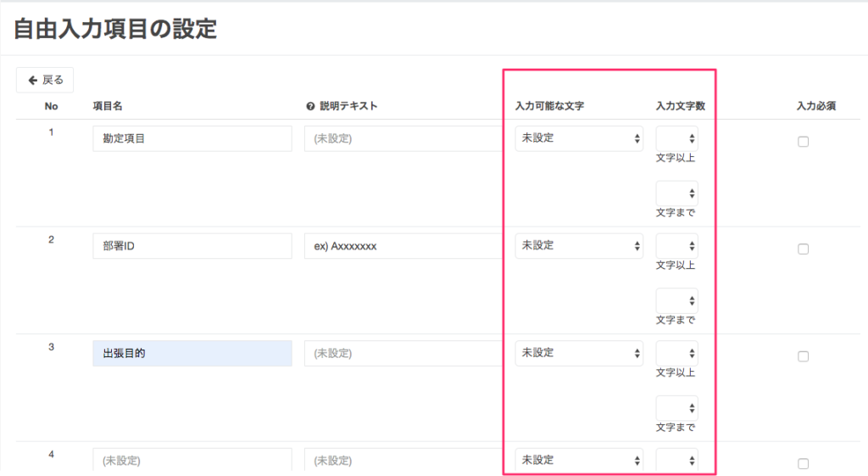Open 入力可能な文字 dropdown in row 4

pos(579,460)
